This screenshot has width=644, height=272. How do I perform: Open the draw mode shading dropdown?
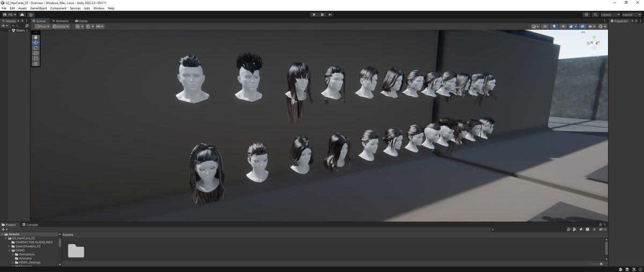click(x=536, y=26)
